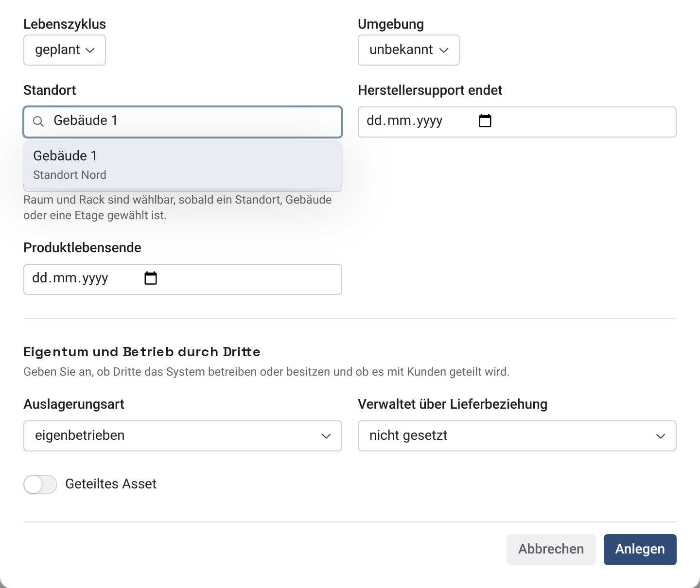
Task: Click the Herstellersupport endet date field
Action: pyautogui.click(x=517, y=122)
